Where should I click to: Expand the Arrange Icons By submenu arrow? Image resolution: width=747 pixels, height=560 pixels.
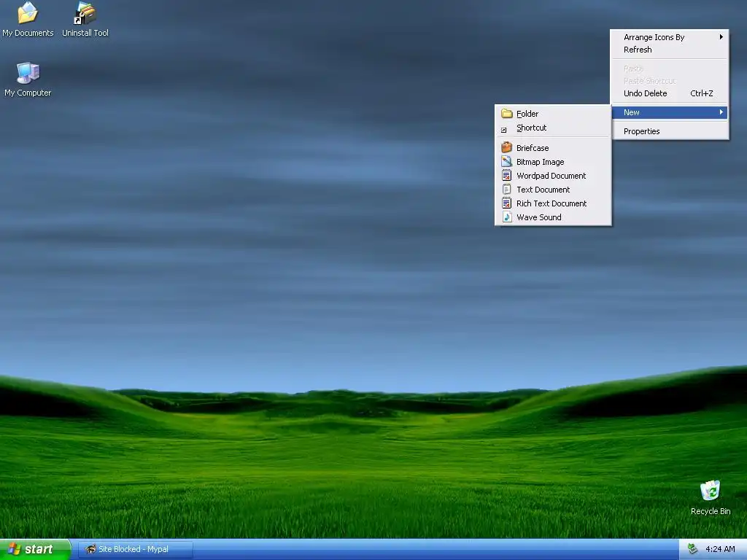coord(721,36)
